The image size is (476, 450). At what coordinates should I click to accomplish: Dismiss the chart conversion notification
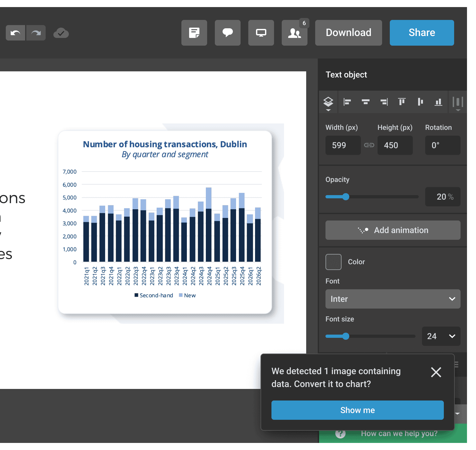coord(436,372)
